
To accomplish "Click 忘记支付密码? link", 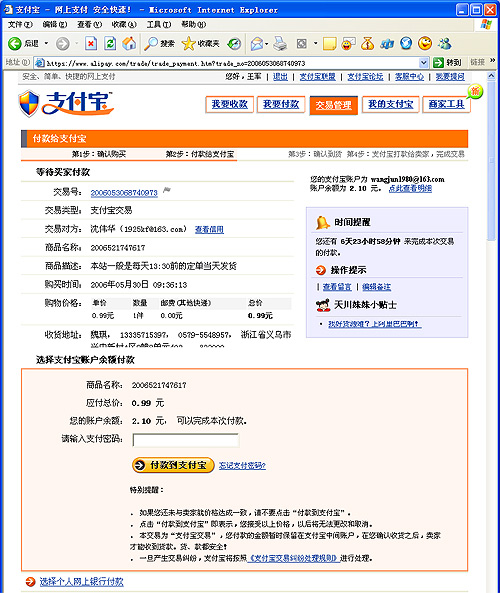I will coord(242,466).
